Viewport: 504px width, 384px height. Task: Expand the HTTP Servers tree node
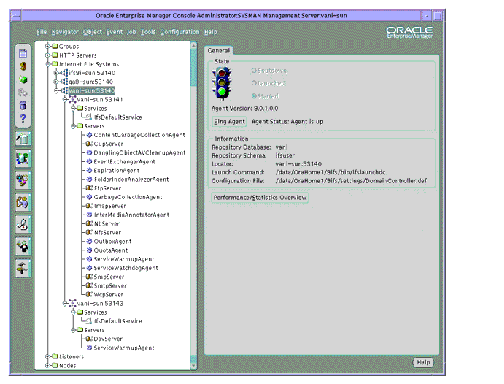47,55
